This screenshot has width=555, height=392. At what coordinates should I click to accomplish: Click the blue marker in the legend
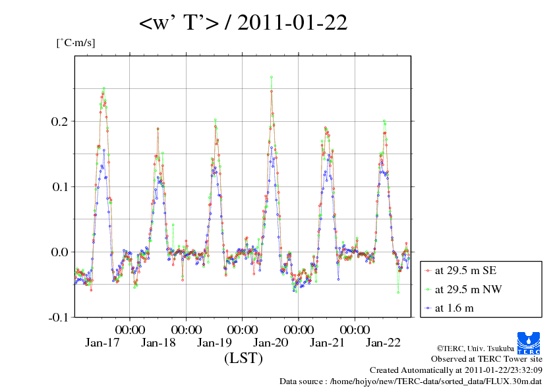pos(428,308)
